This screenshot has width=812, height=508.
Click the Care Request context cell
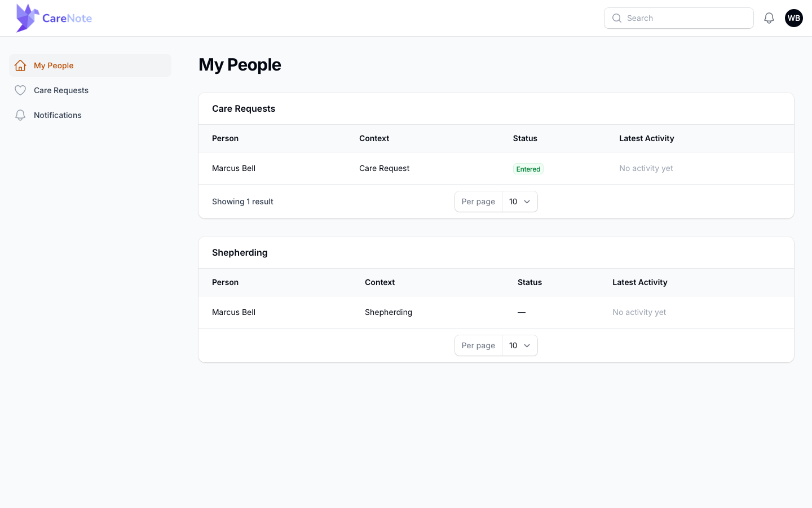pos(384,168)
